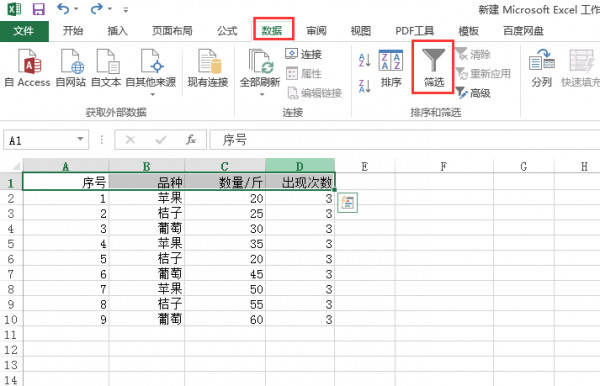This screenshot has height=386, width=600.
Task: Select column F header
Action: point(444,166)
